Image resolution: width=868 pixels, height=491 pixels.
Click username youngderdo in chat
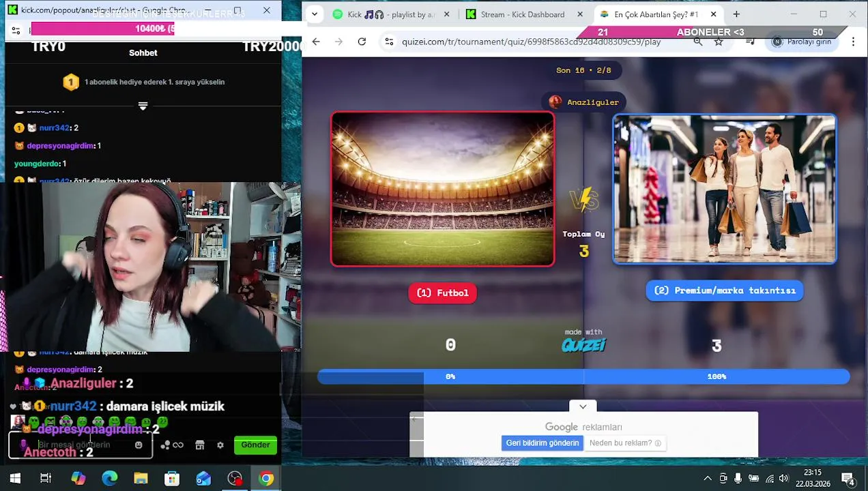click(37, 164)
